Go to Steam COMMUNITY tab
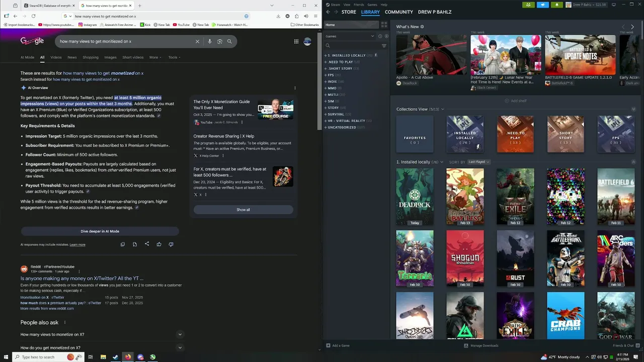This screenshot has width=644, height=362. pyautogui.click(x=399, y=12)
